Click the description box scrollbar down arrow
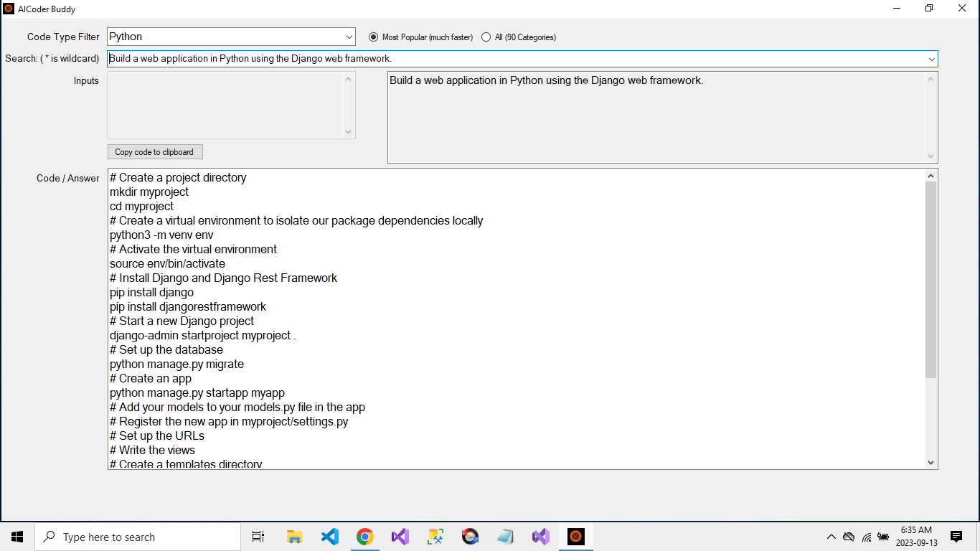 (931, 156)
